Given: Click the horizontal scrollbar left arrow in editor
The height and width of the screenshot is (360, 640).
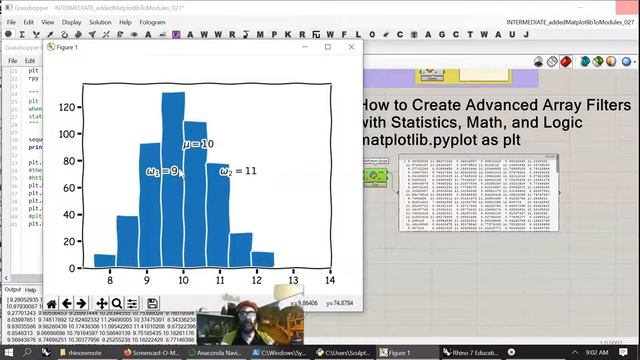Looking at the screenshot, I should pyautogui.click(x=6, y=278).
